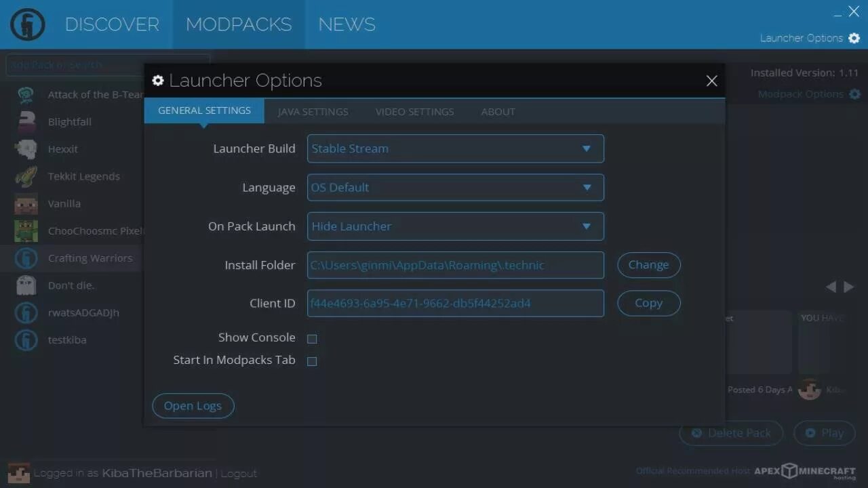868x488 pixels.
Task: Open the Modpacks section
Action: (239, 24)
